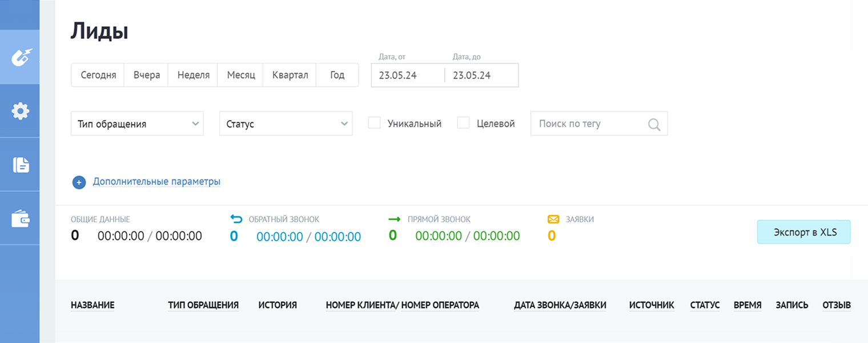Select the Год period tab
868x343 pixels.
coord(337,75)
